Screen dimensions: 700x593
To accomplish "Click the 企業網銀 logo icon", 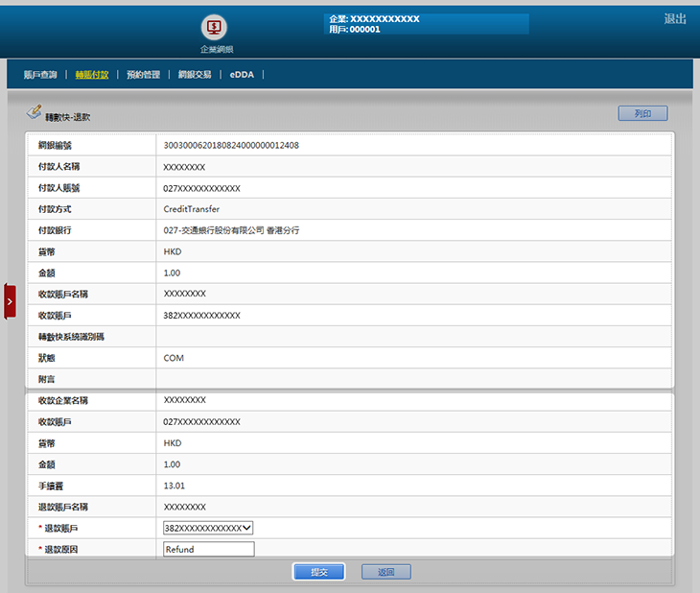I will tap(215, 27).
